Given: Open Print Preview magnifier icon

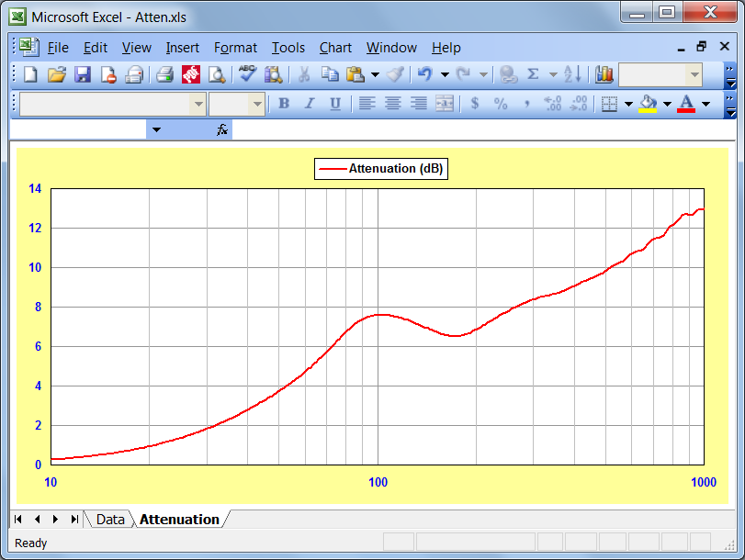Looking at the screenshot, I should tap(217, 74).
